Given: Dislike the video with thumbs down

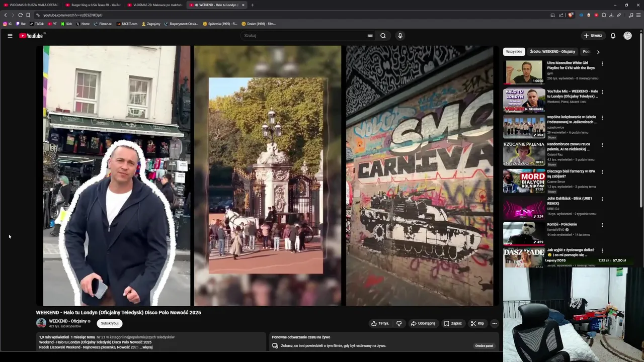Looking at the screenshot, I should pyautogui.click(x=399, y=323).
